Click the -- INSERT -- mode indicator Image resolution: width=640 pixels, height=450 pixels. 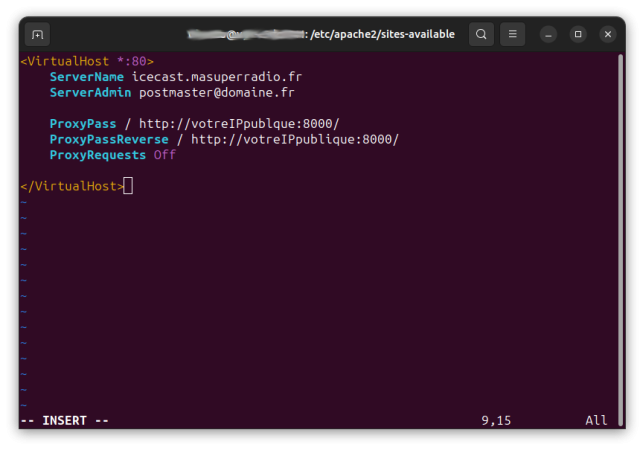[x=65, y=421]
